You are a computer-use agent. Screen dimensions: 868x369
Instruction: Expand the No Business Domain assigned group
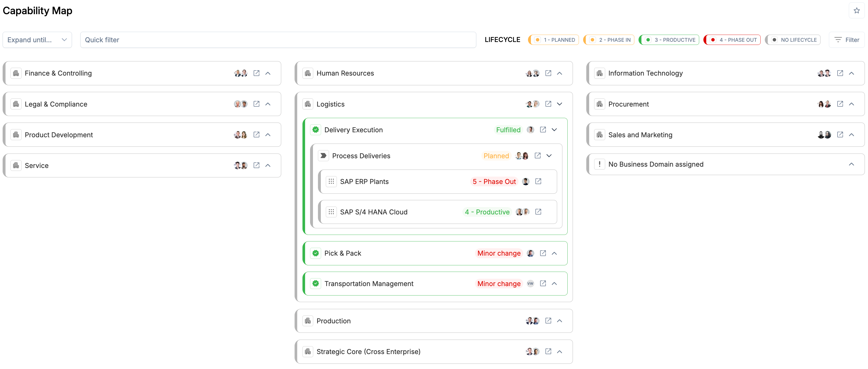coord(851,164)
